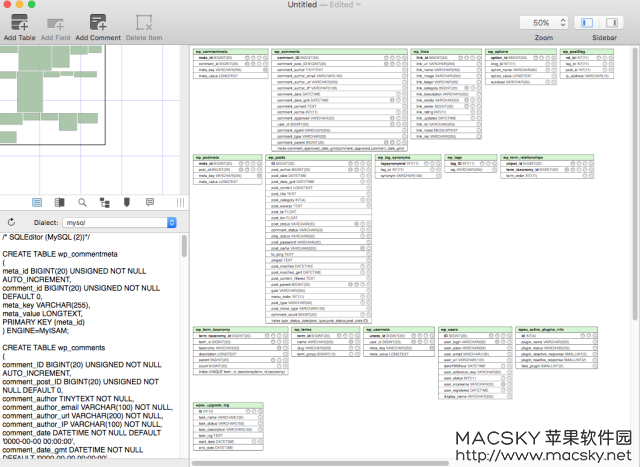This screenshot has height=467, width=640.
Task: Select the wp_postmeta table header
Action: [228, 157]
